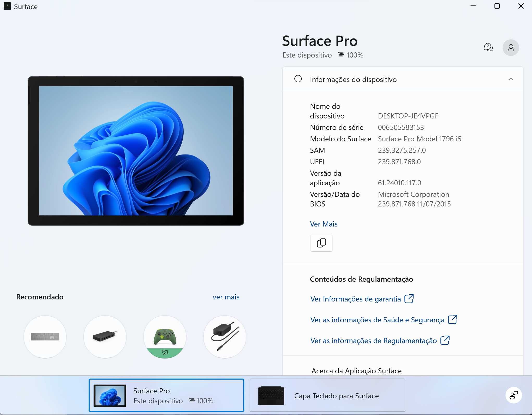
Task: Click the Surface Pro thumbnail in bottom tab
Action: pos(110,395)
